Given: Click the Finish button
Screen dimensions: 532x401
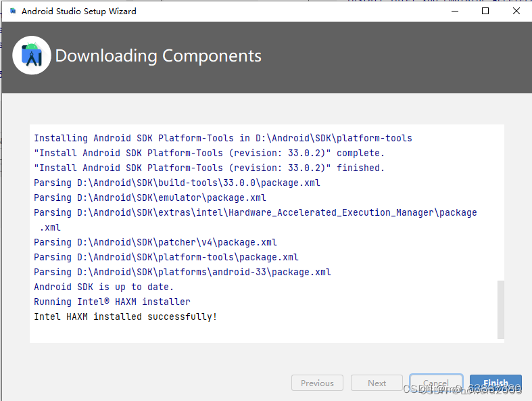Looking at the screenshot, I should (x=495, y=383).
